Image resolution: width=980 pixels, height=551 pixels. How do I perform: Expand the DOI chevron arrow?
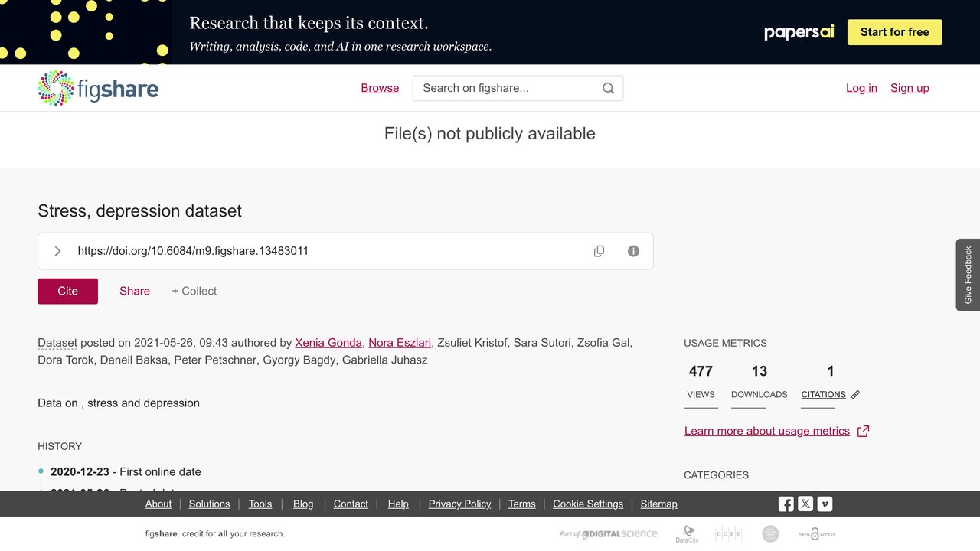click(x=57, y=251)
